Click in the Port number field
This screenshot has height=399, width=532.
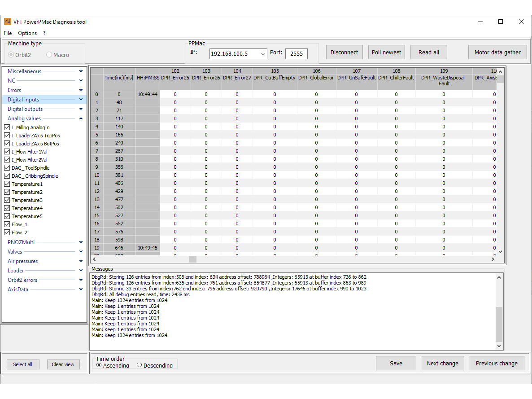point(296,54)
